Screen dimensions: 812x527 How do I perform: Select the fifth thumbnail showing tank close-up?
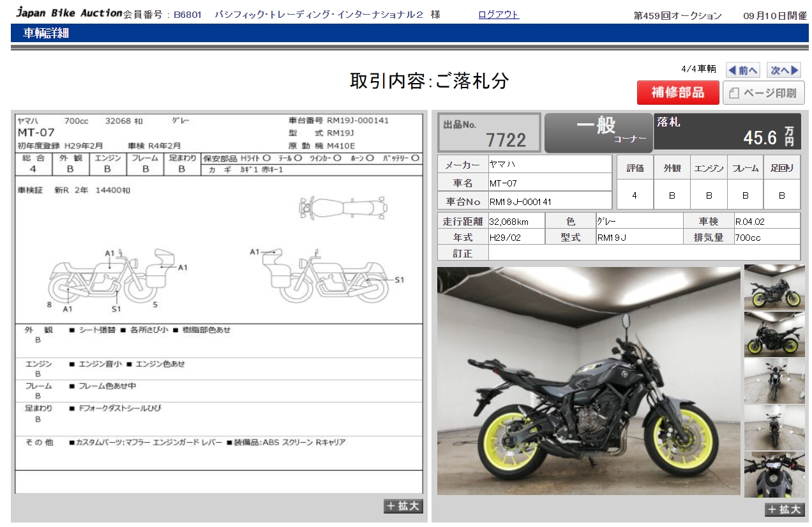point(774,475)
